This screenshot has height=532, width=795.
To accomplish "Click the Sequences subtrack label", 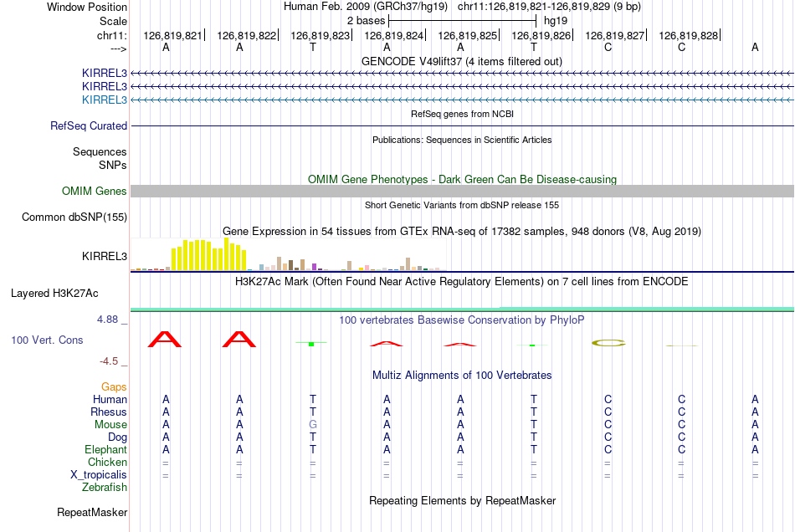I will point(100,151).
